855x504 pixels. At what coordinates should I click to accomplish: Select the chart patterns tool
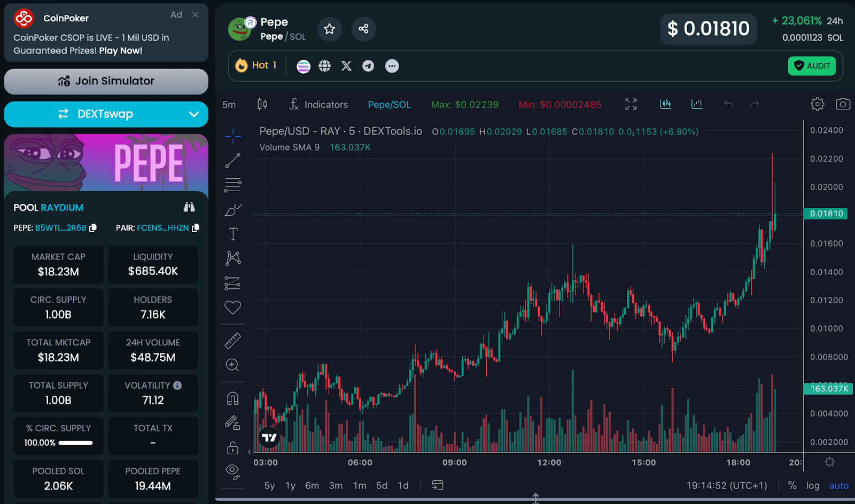pyautogui.click(x=233, y=258)
